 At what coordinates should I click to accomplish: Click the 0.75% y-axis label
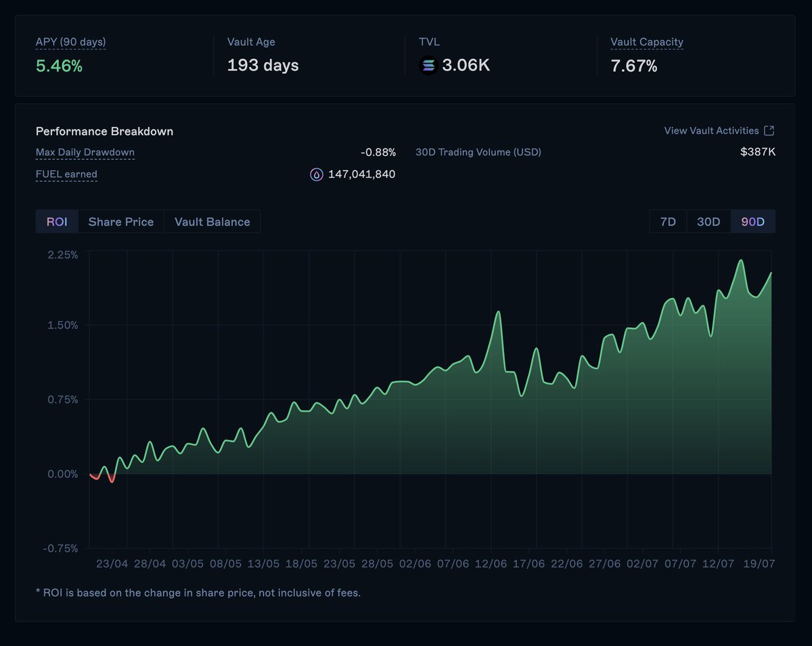(x=64, y=400)
